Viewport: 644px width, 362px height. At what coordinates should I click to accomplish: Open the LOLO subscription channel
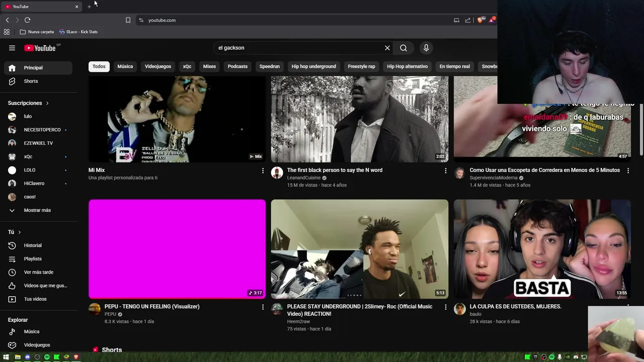(x=38, y=170)
